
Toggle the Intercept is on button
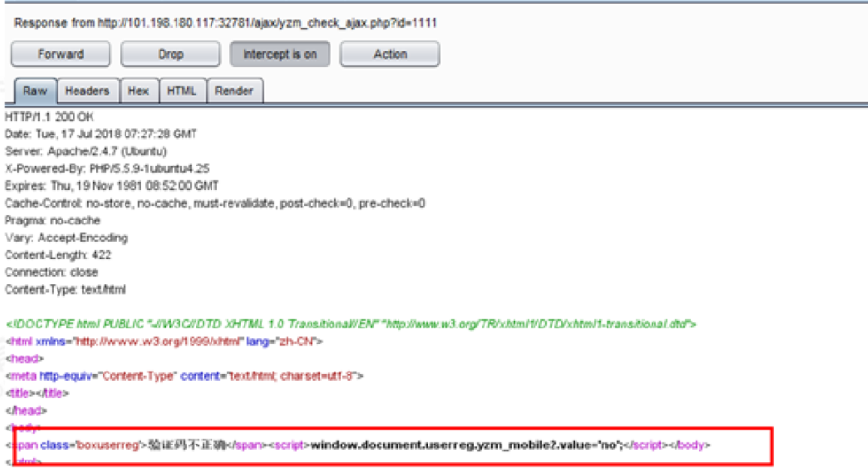click(x=280, y=54)
